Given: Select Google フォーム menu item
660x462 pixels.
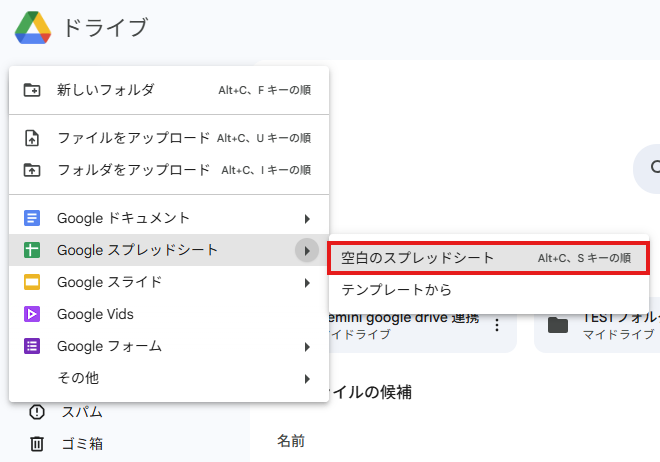Looking at the screenshot, I should (169, 346).
